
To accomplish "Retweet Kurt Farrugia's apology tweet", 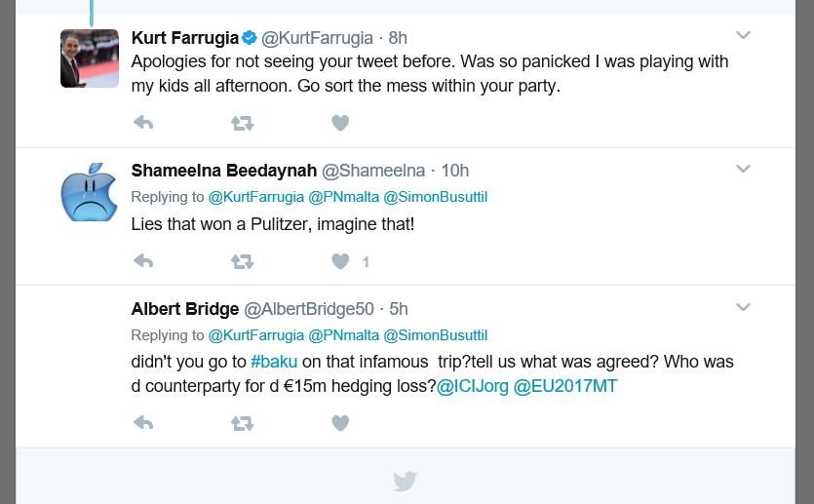I will (x=243, y=123).
